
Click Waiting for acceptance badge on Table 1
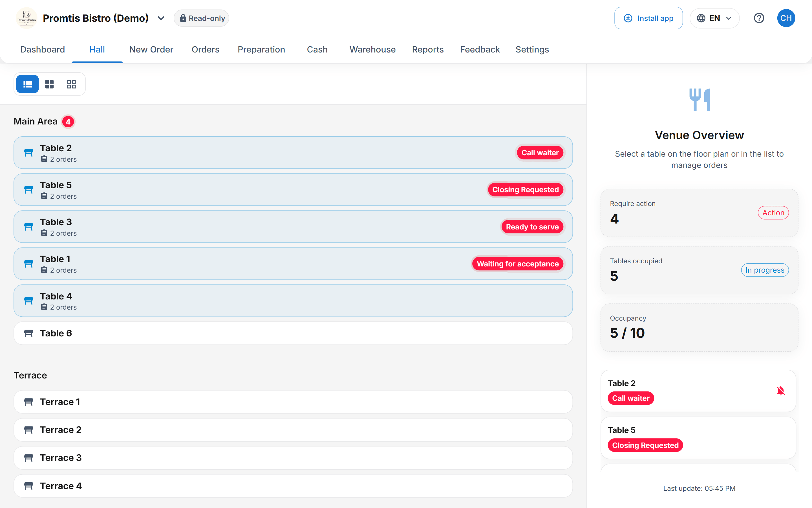[518, 264]
